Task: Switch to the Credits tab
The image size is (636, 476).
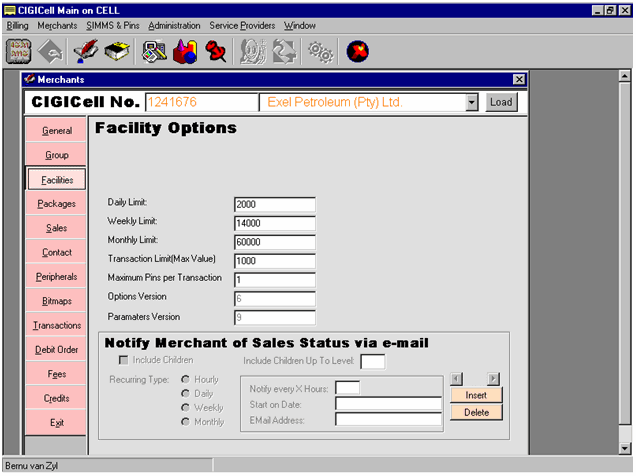Action: [56, 398]
